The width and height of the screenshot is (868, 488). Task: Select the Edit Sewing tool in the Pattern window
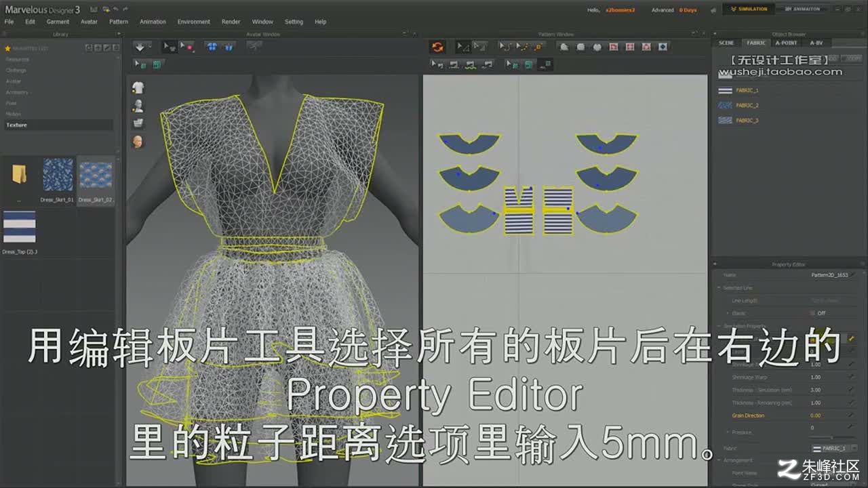tap(437, 64)
